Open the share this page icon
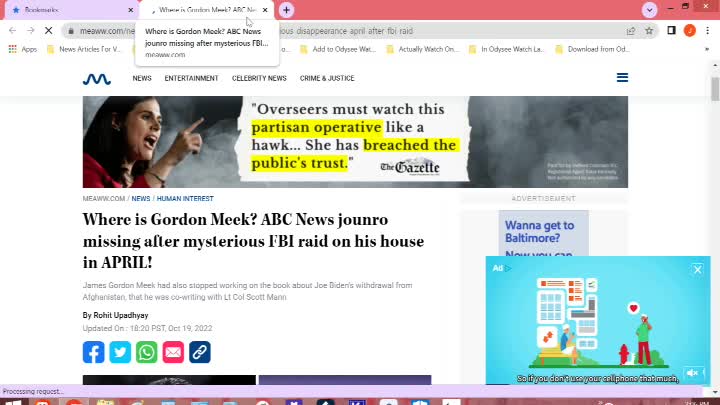This screenshot has width=720, height=405. pyautogui.click(x=631, y=31)
